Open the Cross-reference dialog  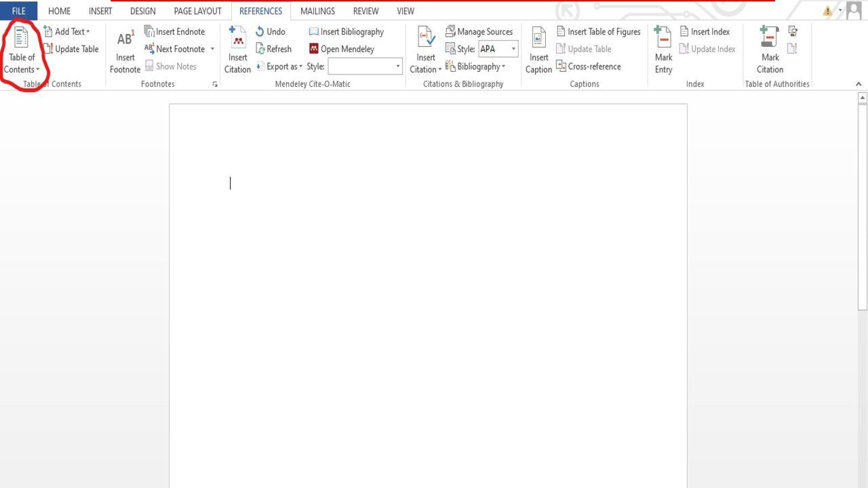point(589,66)
